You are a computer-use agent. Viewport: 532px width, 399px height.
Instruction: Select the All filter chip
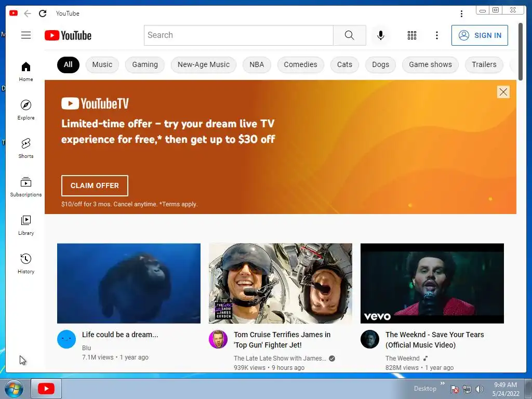[68, 65]
